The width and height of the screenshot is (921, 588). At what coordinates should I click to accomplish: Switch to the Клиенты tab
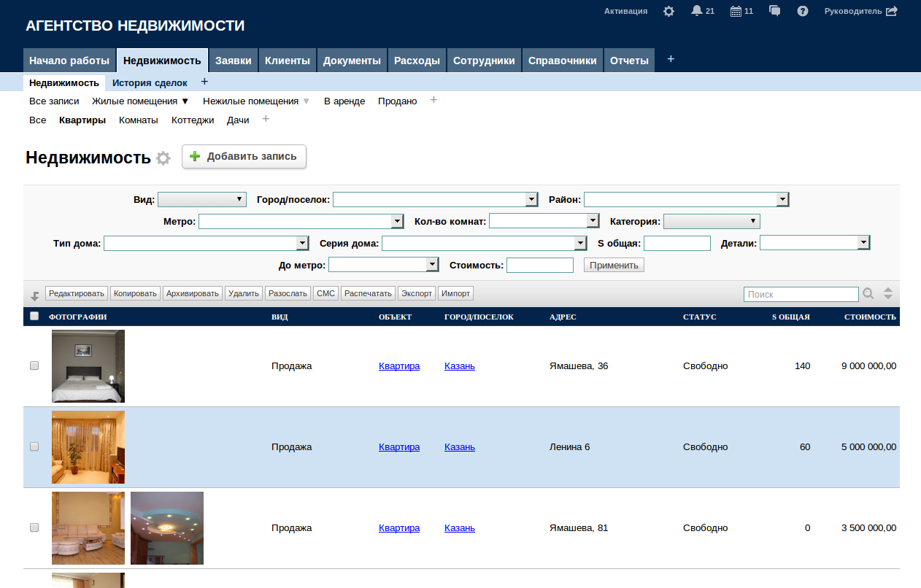click(x=287, y=61)
